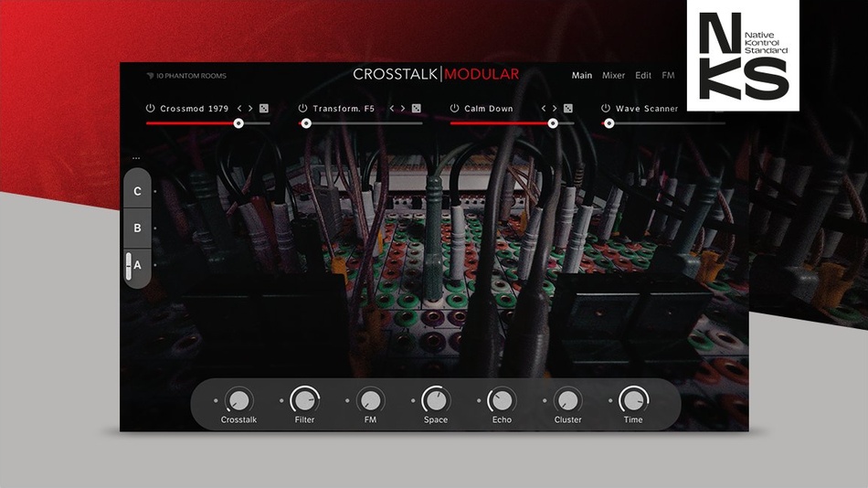Screen dimensions: 868x488
Task: Open the Edit tab
Action: point(643,76)
